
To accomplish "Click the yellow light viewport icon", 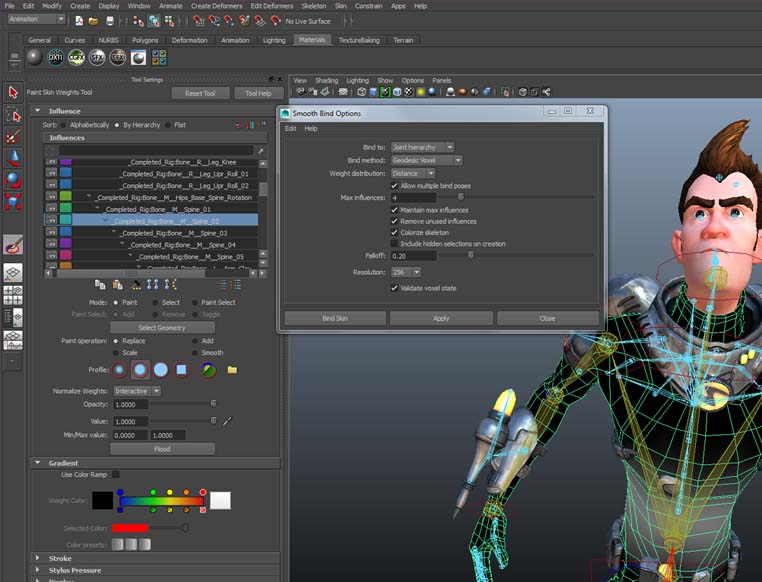I will tap(421, 92).
